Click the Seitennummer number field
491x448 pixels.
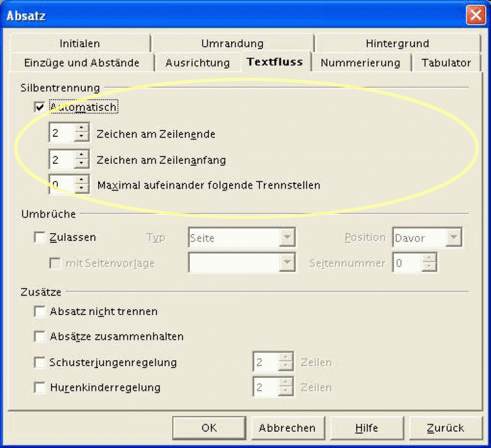pos(408,263)
